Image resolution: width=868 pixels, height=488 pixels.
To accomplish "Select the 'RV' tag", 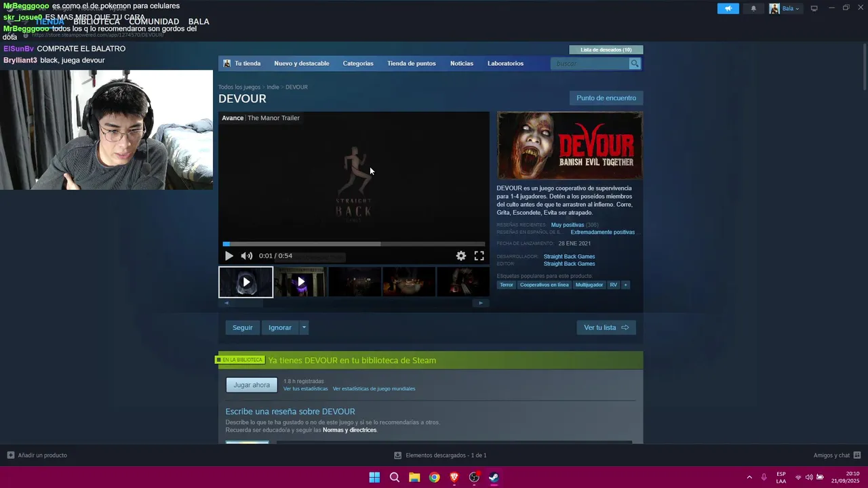I will click(614, 285).
